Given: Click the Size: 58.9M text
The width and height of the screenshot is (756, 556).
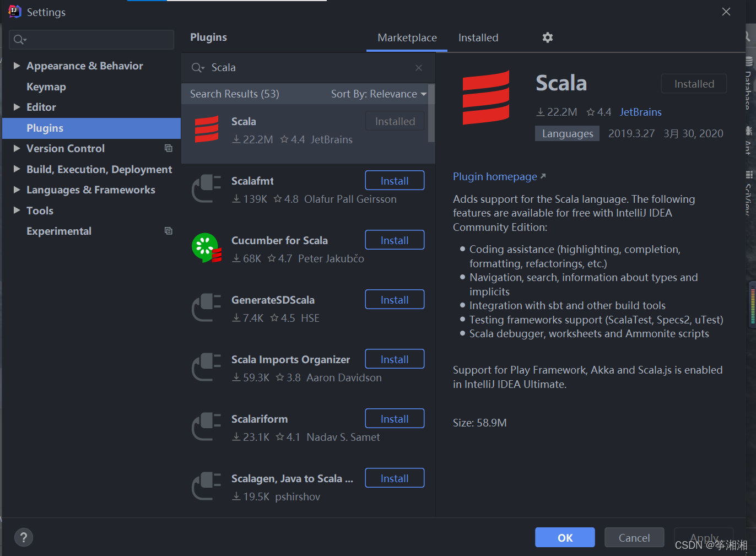Looking at the screenshot, I should [x=480, y=423].
